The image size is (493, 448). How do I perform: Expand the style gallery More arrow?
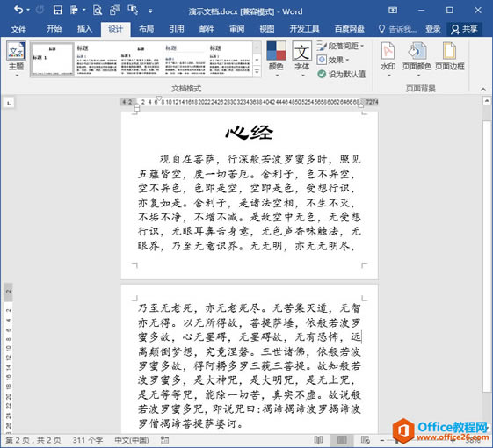257,72
